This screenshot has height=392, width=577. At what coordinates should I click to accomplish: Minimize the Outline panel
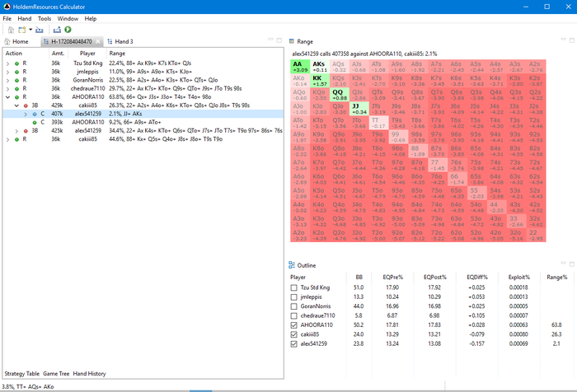(x=563, y=264)
